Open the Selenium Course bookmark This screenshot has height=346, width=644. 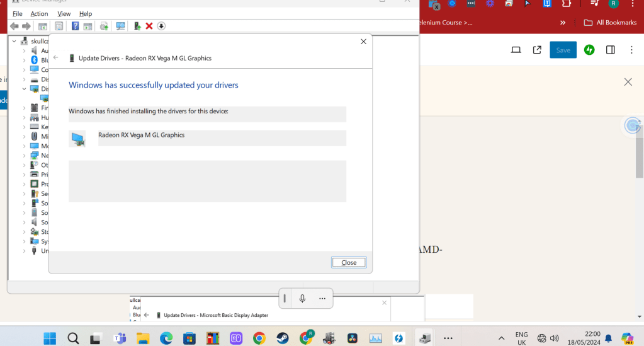click(x=446, y=23)
